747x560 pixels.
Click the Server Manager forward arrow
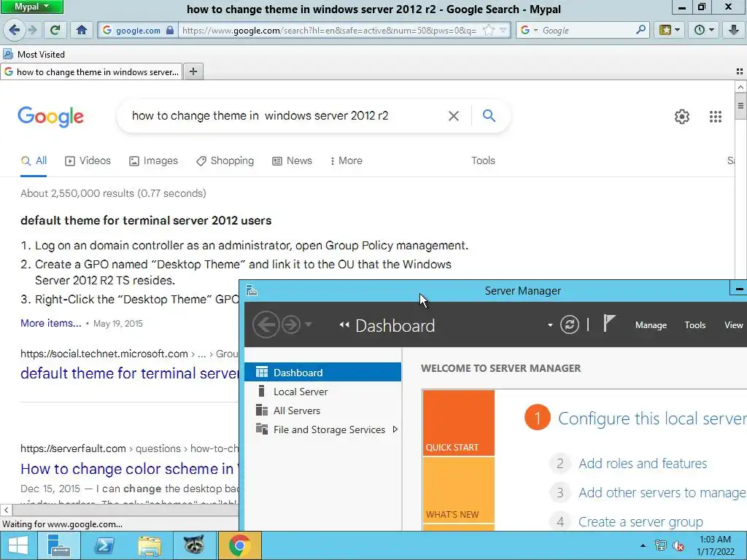[x=290, y=324]
